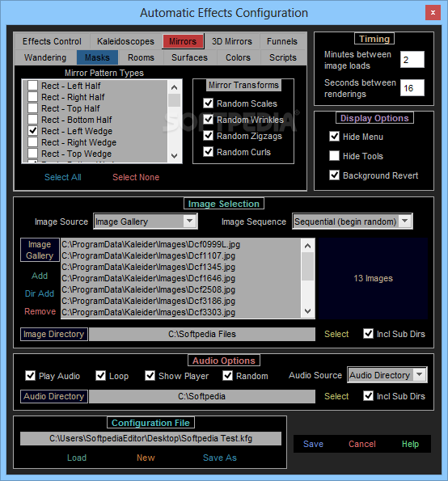Viewport: 448px width, 481px height.
Task: Enable Hide Tools display option
Action: [335, 156]
